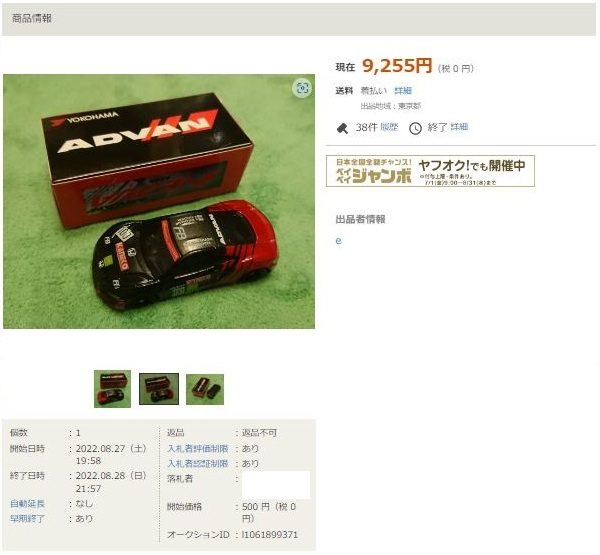The height and width of the screenshot is (555, 600).
Task: Click the auction ID l1061899371 text
Action: (x=269, y=534)
